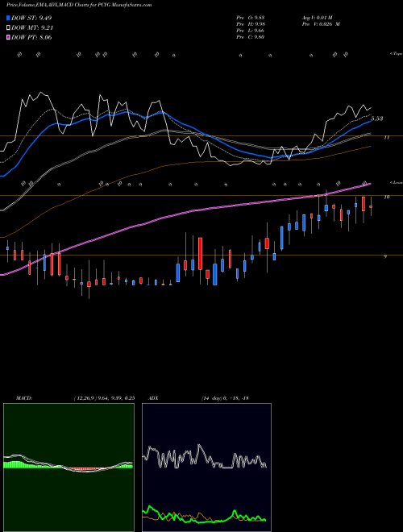
Task: Click the 'ADX' panel heading
Action: click(x=153, y=398)
